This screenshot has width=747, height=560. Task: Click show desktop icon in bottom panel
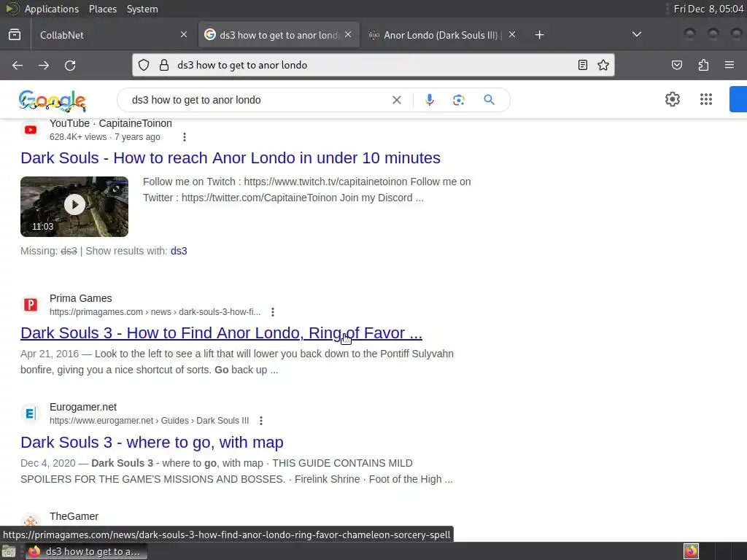click(9, 551)
